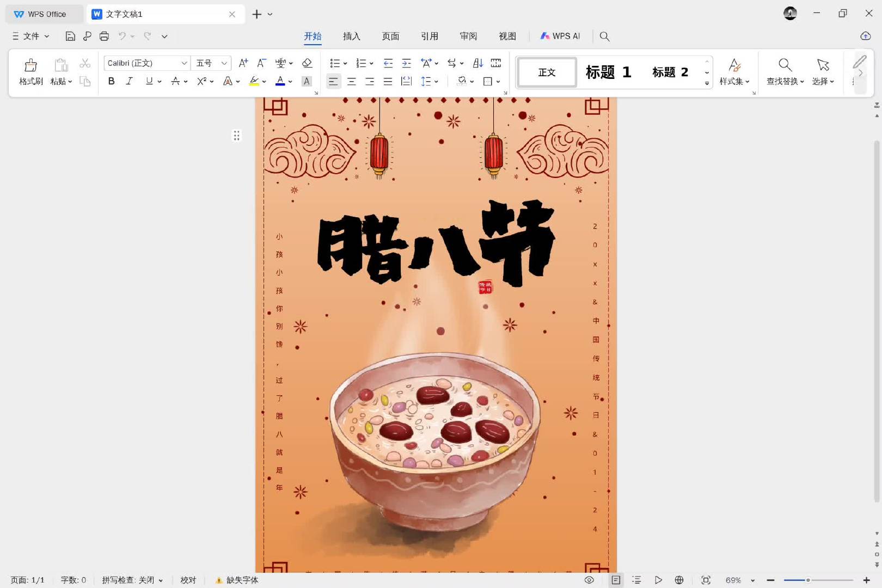Toggle italic formatting

pos(129,81)
